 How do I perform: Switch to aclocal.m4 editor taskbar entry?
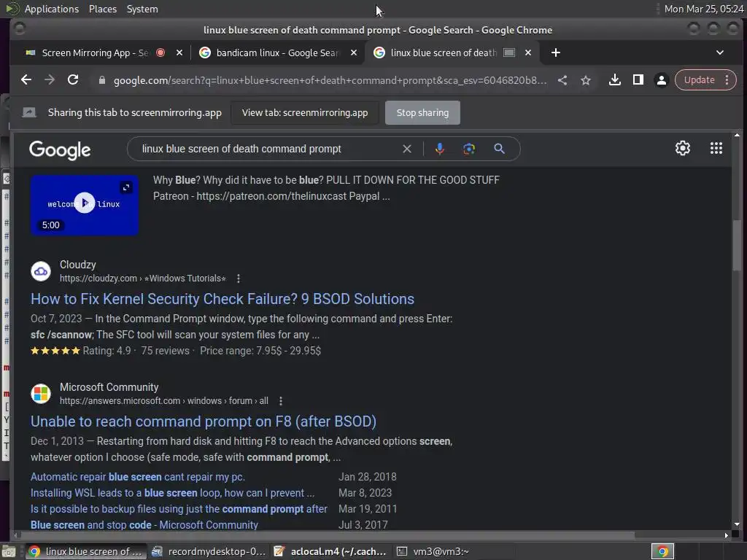(x=330, y=551)
